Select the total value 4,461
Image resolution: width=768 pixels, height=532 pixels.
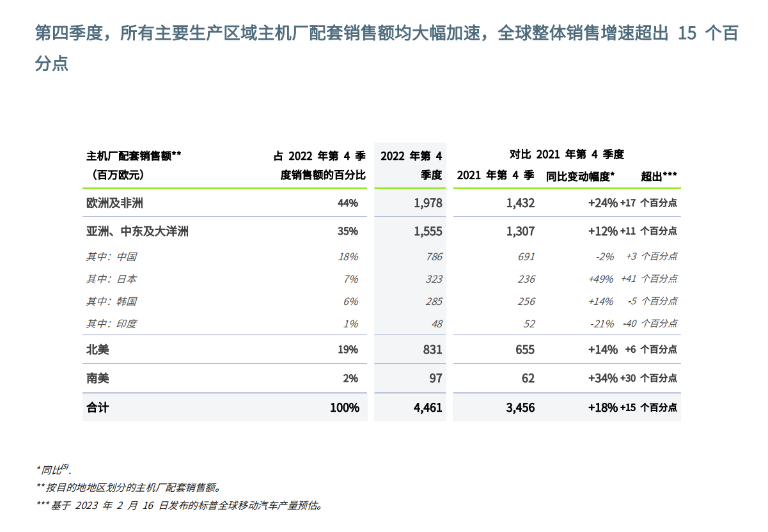(x=428, y=407)
